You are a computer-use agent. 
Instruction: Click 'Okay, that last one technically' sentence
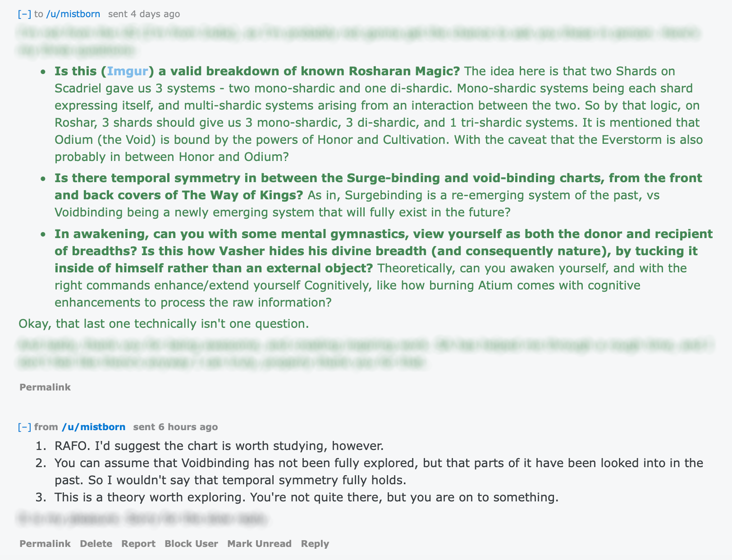164,324
